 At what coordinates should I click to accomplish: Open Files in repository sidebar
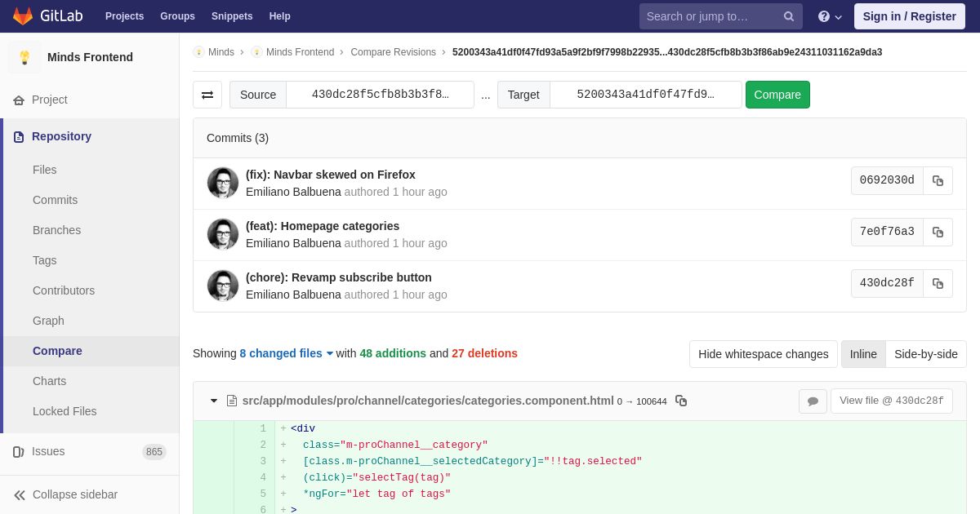45,170
